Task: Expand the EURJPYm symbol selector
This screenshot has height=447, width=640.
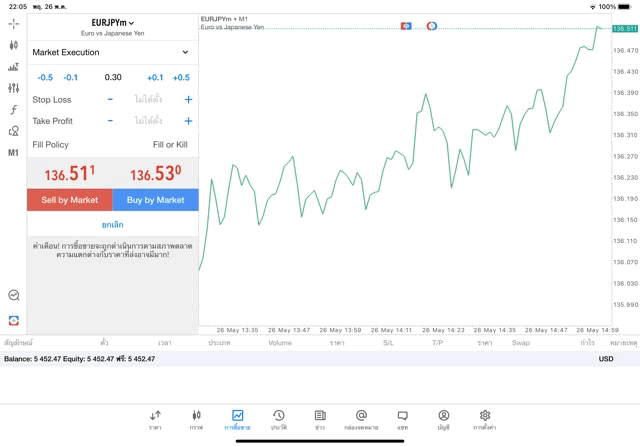Action: coord(112,23)
